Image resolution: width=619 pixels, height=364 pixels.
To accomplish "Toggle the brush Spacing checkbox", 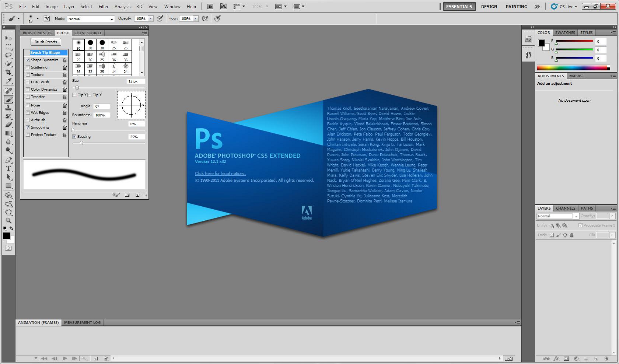I will coord(74,137).
